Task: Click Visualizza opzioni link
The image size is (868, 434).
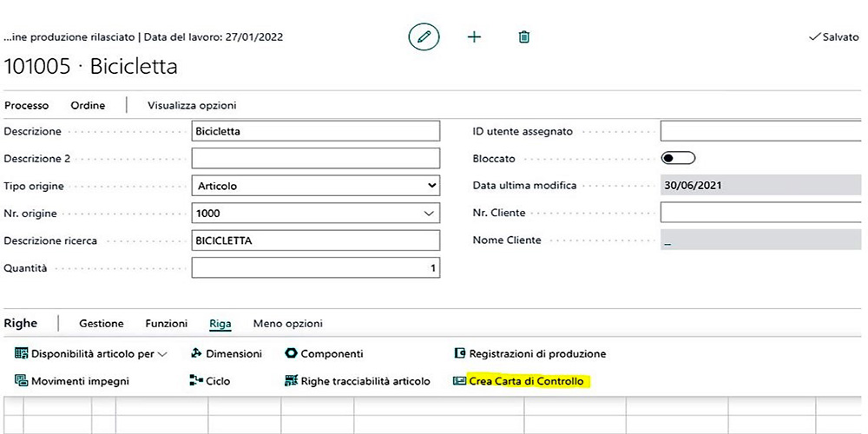Action: [192, 105]
